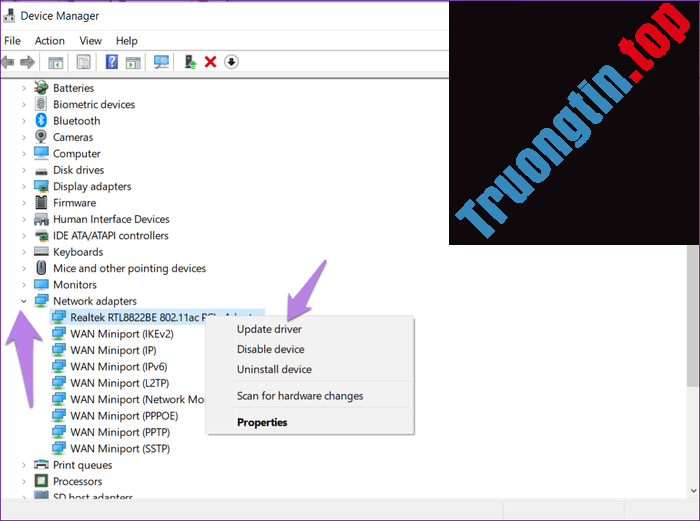Image resolution: width=700 pixels, height=521 pixels.
Task: Open the File menu
Action: tap(12, 41)
